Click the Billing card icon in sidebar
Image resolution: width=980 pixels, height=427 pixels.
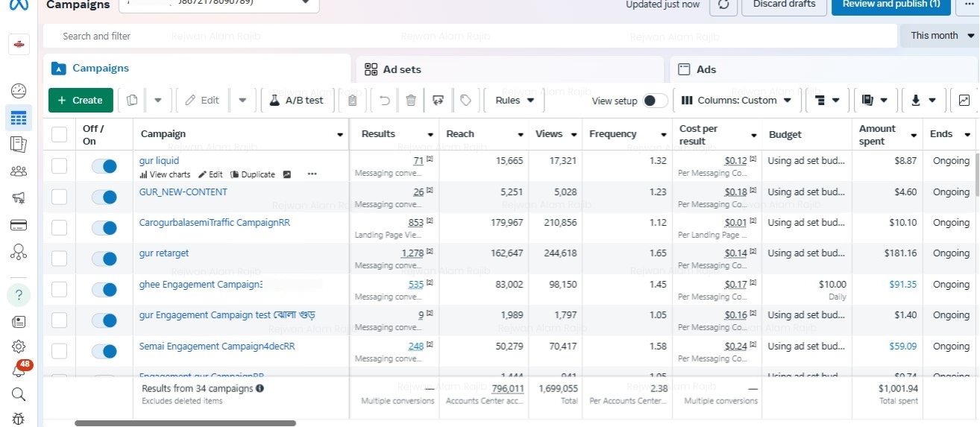pyautogui.click(x=19, y=225)
